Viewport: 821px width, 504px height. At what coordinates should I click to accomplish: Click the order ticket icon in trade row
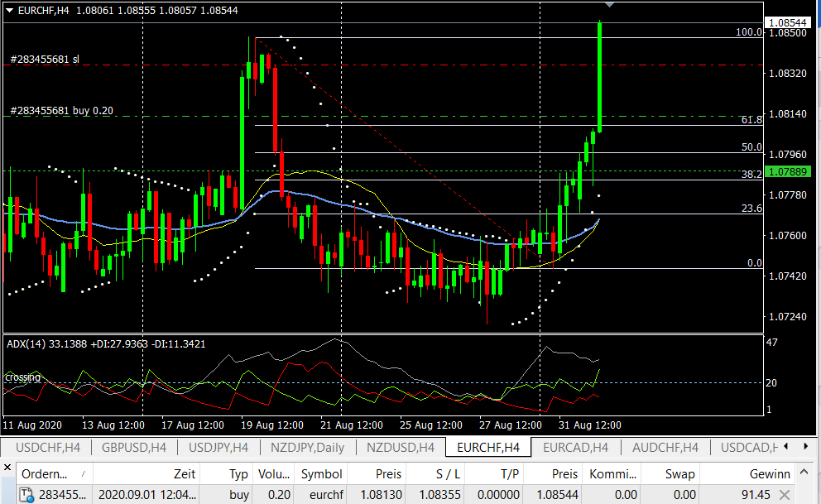tap(26, 495)
